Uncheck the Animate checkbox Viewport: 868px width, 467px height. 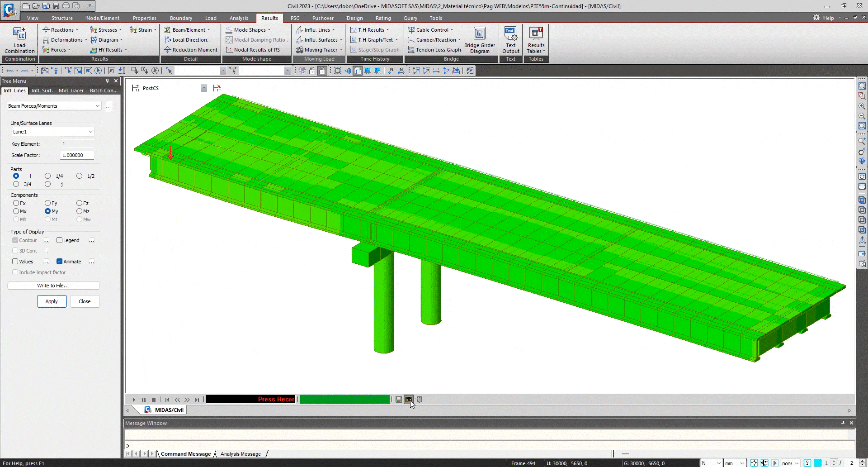(x=59, y=262)
